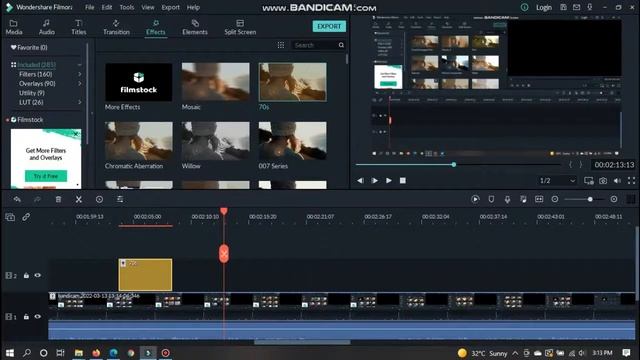The width and height of the screenshot is (640, 360).
Task: Click the stop playback button
Action: [x=403, y=180]
